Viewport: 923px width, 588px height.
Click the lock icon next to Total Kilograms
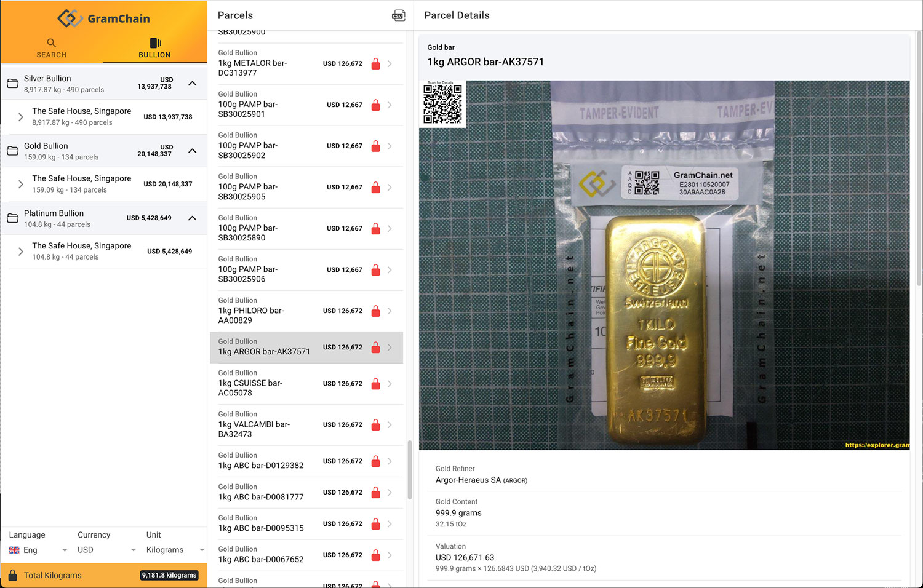point(12,575)
